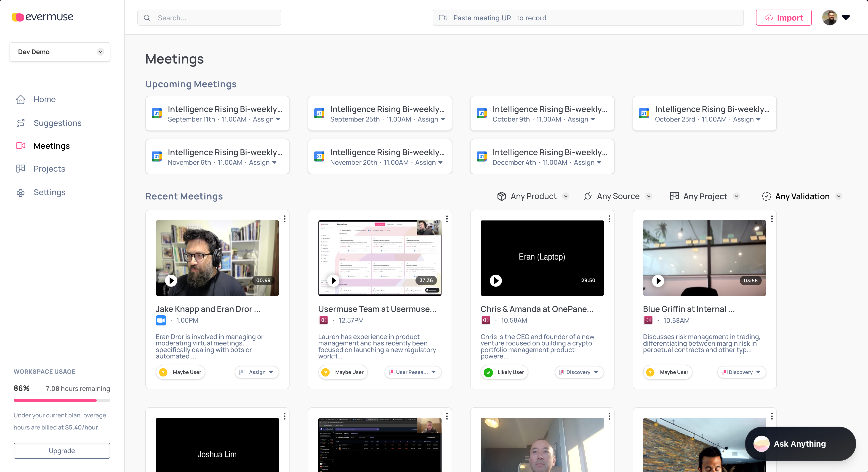Open the Assign dropdown for September 11th meeting
Viewport: 868px width, 472px height.
coord(267,119)
